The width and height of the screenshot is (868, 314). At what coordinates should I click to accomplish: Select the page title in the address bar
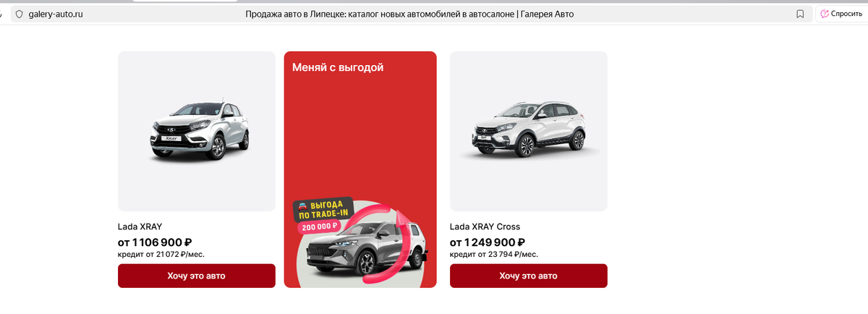[409, 14]
